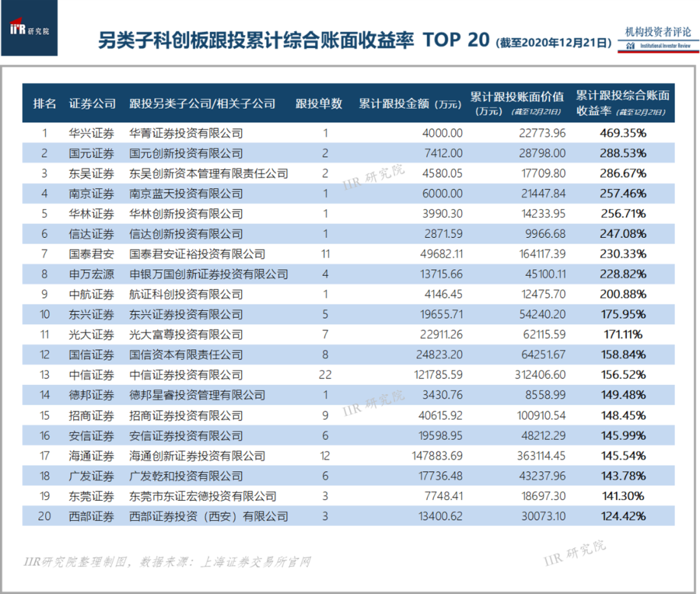The image size is (700, 594).
Task: Click the chart title 另类子科创板跟投累计综合账面收益率
Action: (256, 40)
